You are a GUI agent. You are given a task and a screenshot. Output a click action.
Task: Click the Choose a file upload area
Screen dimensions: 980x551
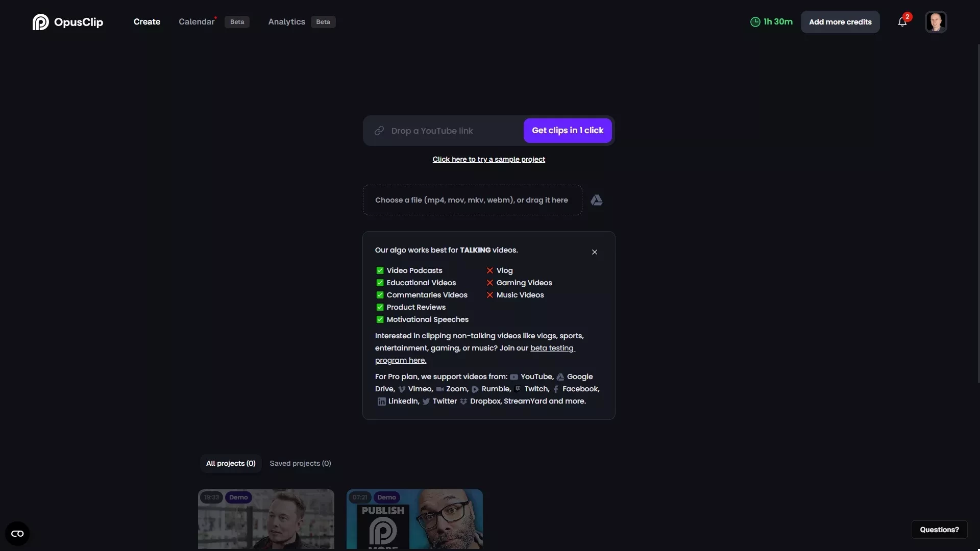(472, 200)
